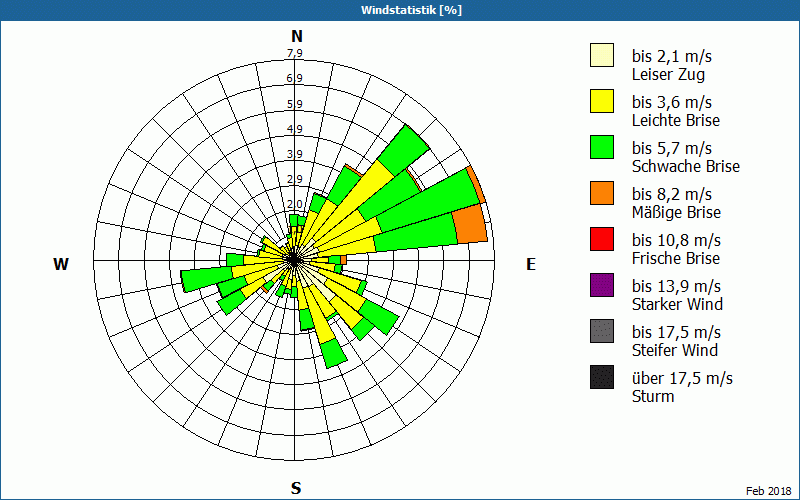
Task: Click the purple 'bis 13,9 m/s' swatch
Action: click(x=602, y=285)
